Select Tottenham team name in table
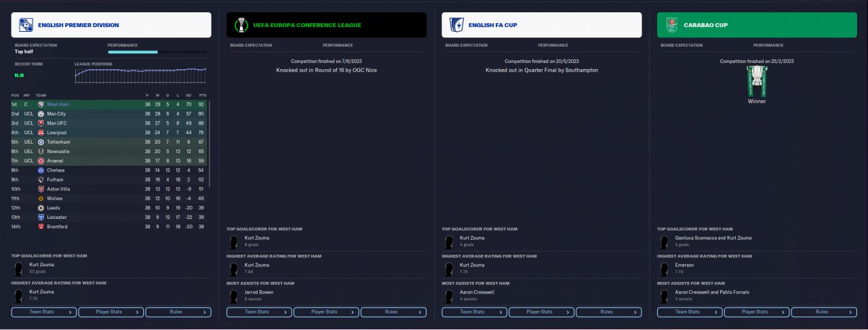Viewport: 868px width, 330px height. [x=59, y=142]
